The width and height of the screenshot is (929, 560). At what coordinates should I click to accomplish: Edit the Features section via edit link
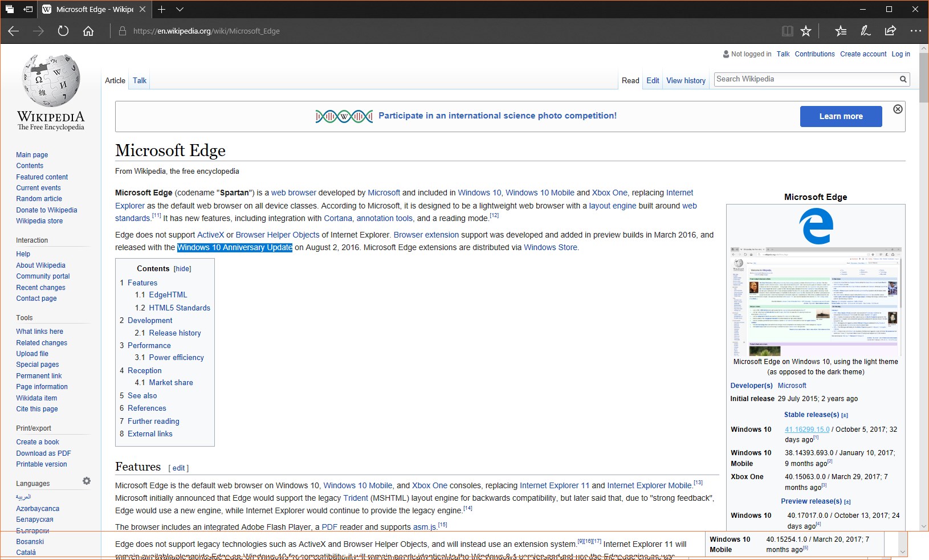[178, 468]
